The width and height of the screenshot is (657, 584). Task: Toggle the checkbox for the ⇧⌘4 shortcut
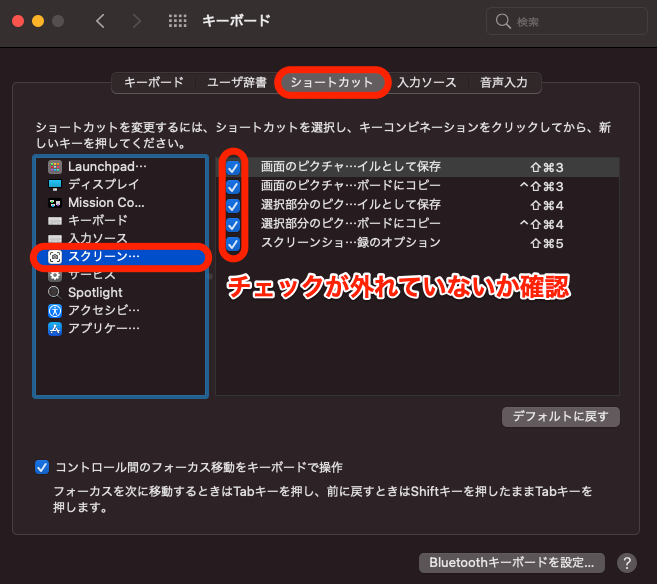point(233,205)
